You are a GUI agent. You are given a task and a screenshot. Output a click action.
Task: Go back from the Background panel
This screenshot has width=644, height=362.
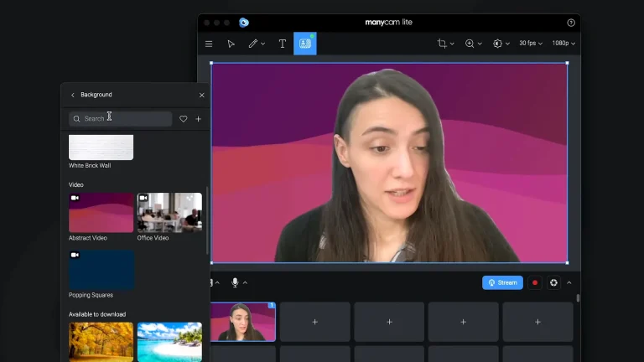pyautogui.click(x=73, y=95)
